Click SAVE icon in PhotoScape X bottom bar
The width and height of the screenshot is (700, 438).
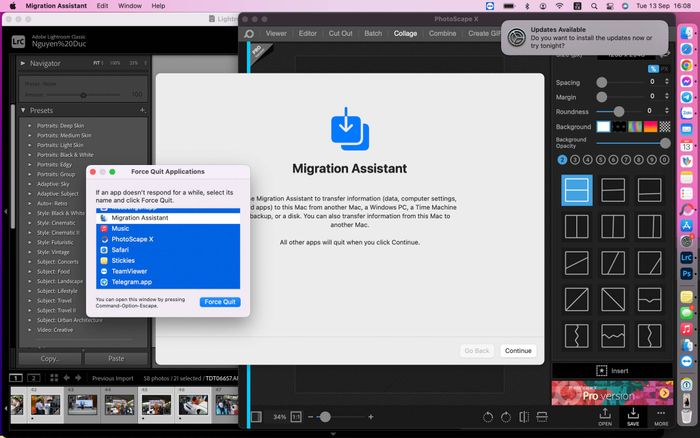[633, 417]
